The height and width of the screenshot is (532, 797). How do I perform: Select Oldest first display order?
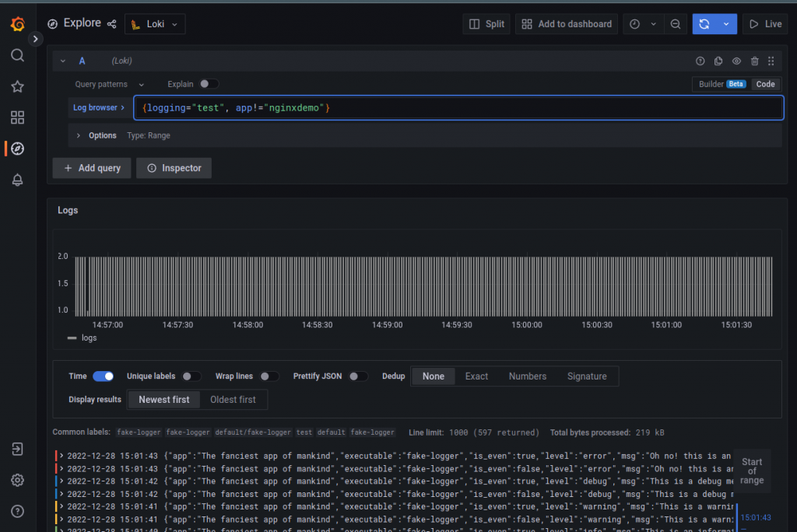(x=233, y=399)
